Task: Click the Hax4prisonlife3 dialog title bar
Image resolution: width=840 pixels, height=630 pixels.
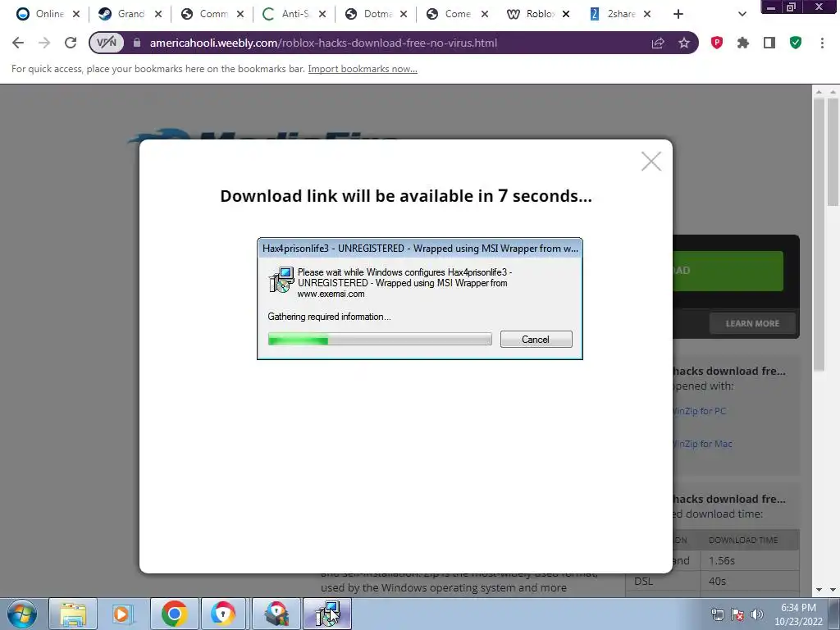Action: pyautogui.click(x=420, y=249)
